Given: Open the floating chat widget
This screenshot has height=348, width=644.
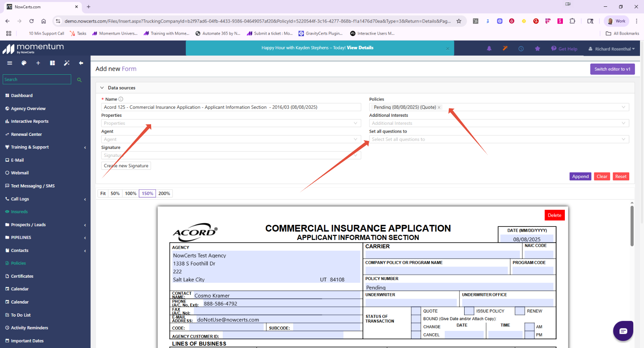Looking at the screenshot, I should coord(623,331).
